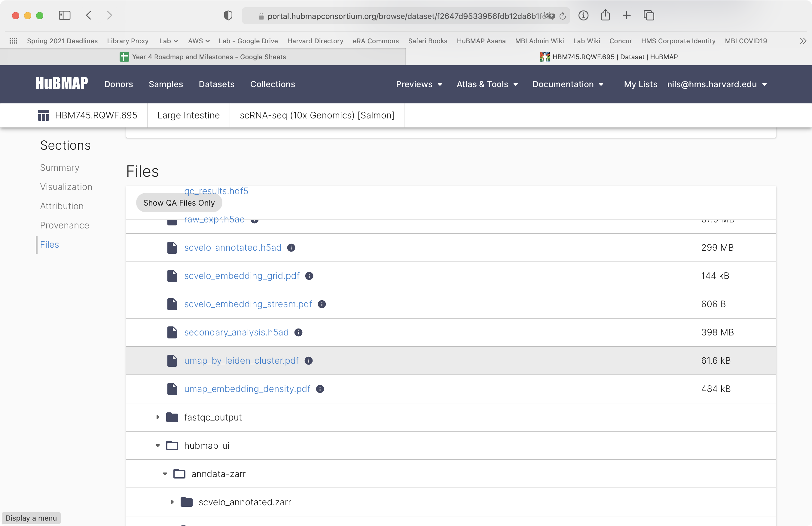Image resolution: width=812 pixels, height=526 pixels.
Task: Go to the Provenance section
Action: (x=65, y=225)
